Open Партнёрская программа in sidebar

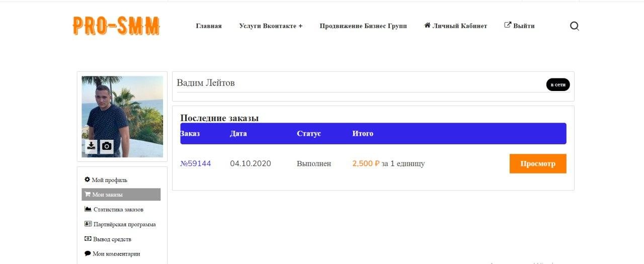tap(120, 224)
